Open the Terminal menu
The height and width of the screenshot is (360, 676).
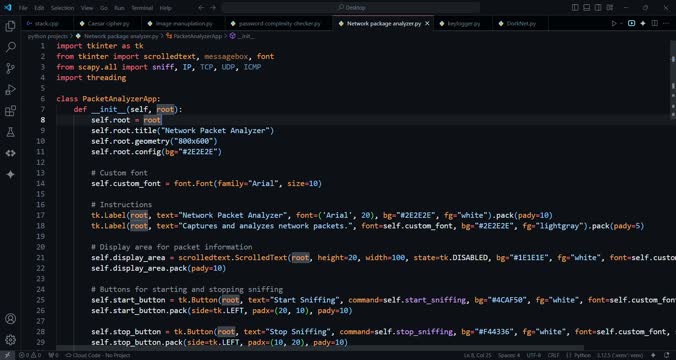(x=142, y=8)
